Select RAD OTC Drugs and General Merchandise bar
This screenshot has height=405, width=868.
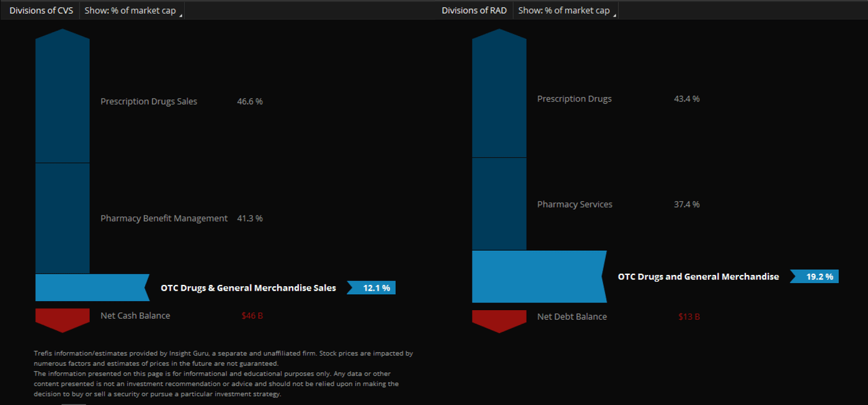coord(539,277)
